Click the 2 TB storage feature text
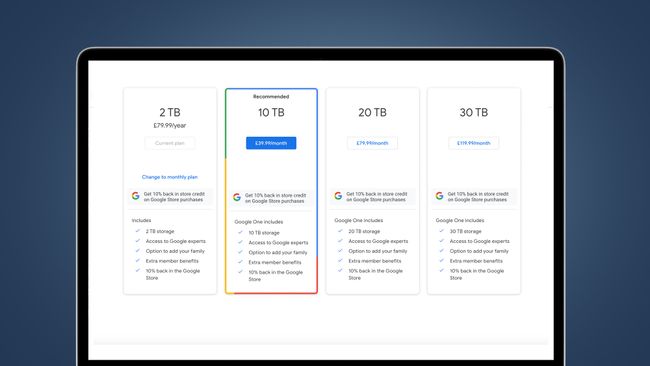 point(160,231)
